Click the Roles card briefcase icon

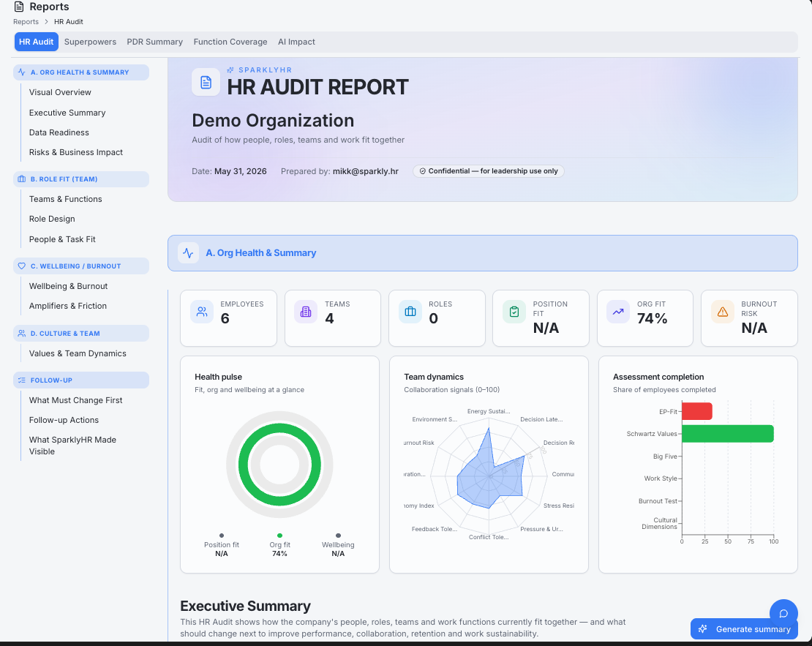(410, 312)
